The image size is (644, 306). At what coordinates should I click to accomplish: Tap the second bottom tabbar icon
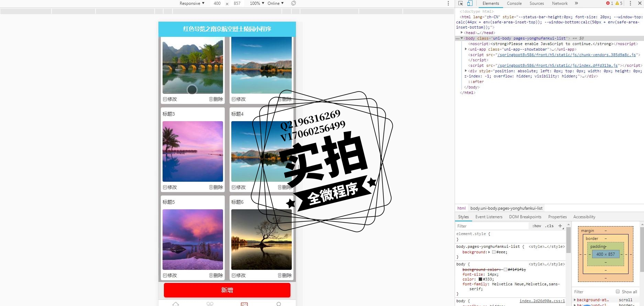[x=210, y=304]
